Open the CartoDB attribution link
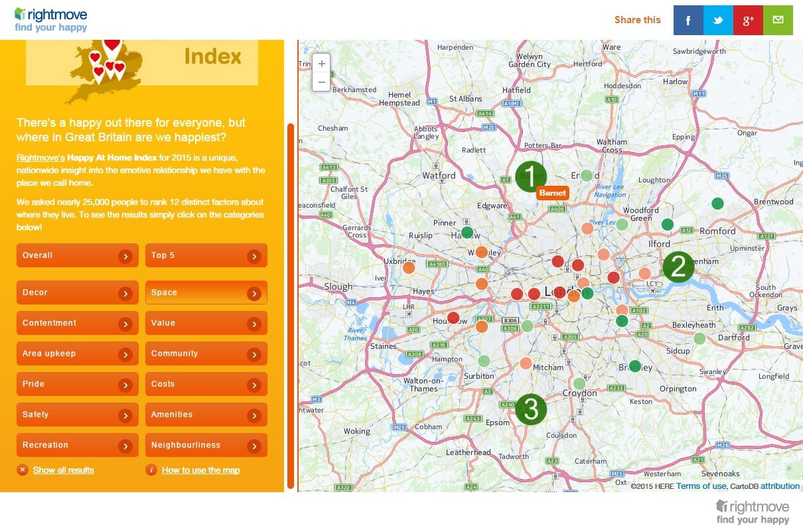The height and width of the screenshot is (532, 803). click(x=780, y=486)
